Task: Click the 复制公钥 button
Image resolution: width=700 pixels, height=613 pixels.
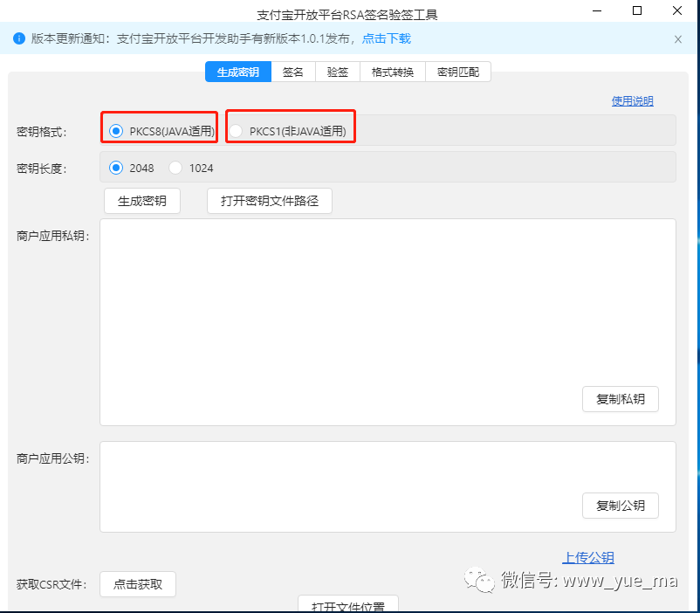Action: click(620, 506)
